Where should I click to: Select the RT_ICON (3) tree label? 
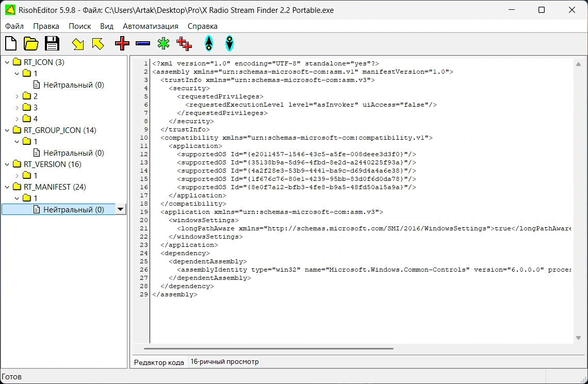44,62
